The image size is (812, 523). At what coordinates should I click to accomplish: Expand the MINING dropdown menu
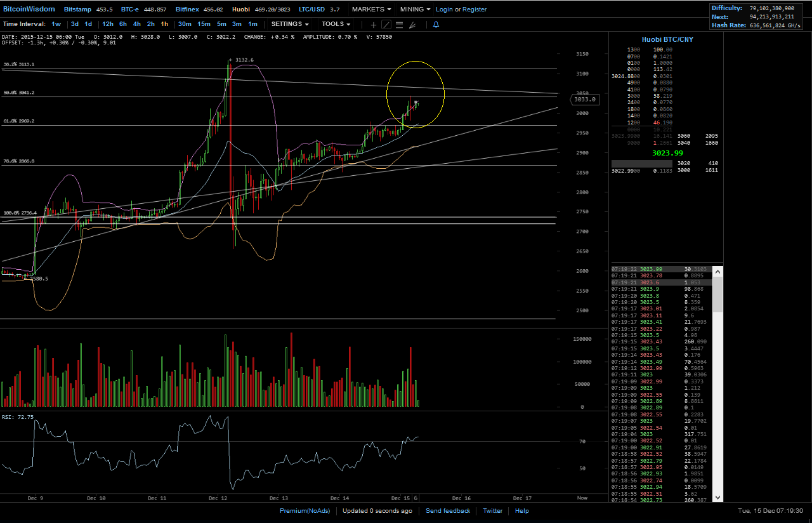pos(416,10)
